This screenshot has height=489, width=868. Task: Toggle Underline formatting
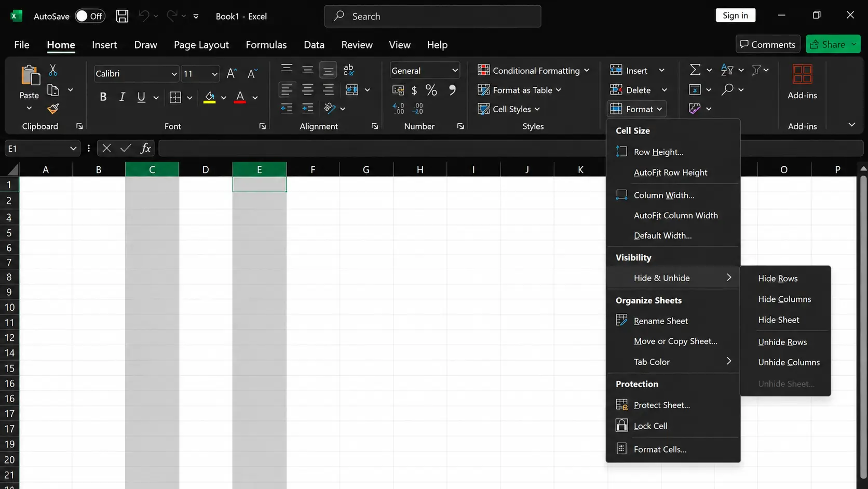click(x=141, y=97)
